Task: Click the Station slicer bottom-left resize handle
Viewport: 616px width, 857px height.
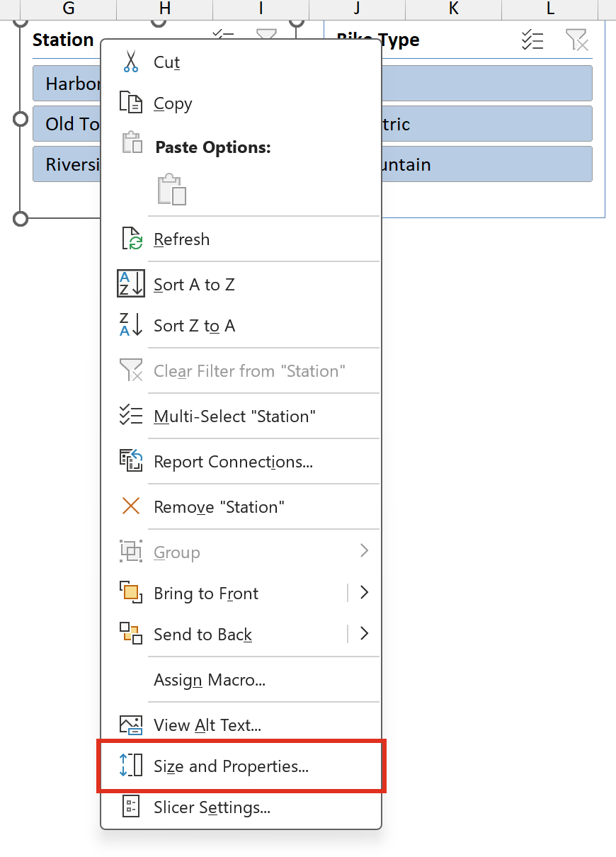Action: (21, 218)
